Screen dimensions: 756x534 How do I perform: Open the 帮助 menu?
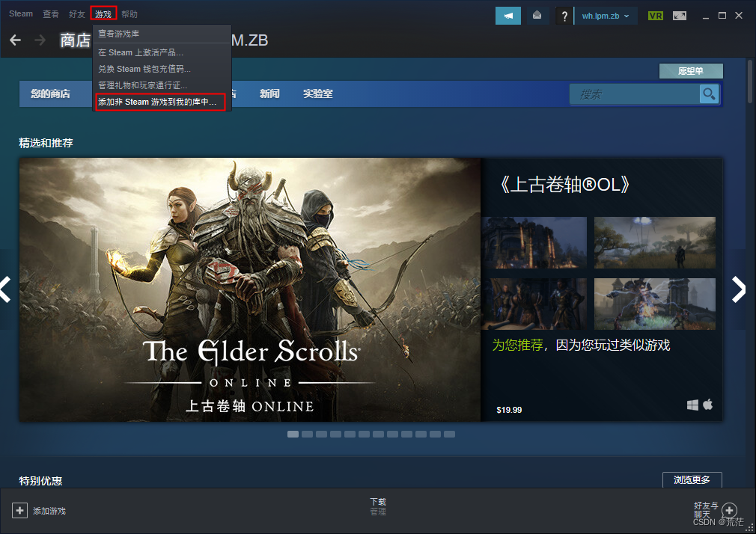(x=129, y=14)
